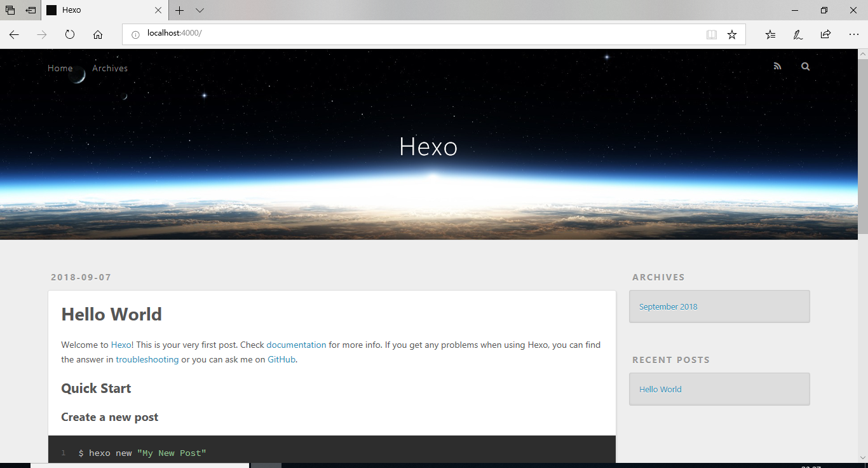Viewport: 868px width, 468px height.
Task: Click the browser Forward arrow
Action: point(42,34)
